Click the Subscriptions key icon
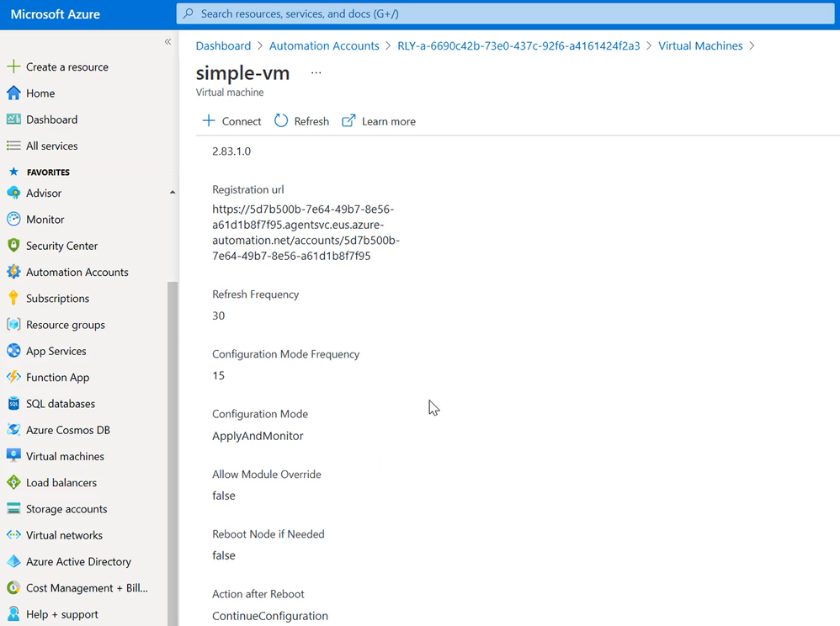This screenshot has height=626, width=840. pyautogui.click(x=13, y=298)
